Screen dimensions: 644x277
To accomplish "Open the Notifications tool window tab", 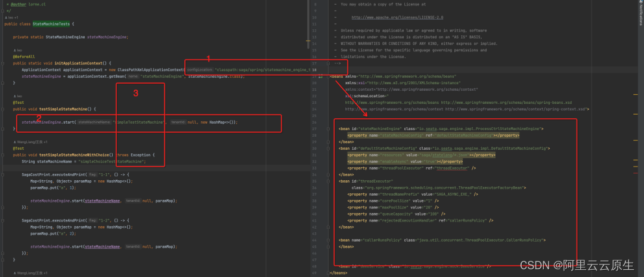I will (x=640, y=14).
